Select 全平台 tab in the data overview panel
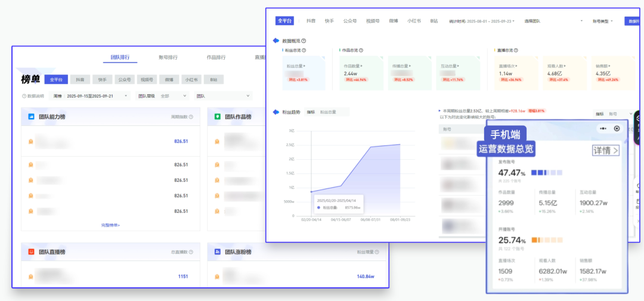644x301 pixels. point(284,21)
